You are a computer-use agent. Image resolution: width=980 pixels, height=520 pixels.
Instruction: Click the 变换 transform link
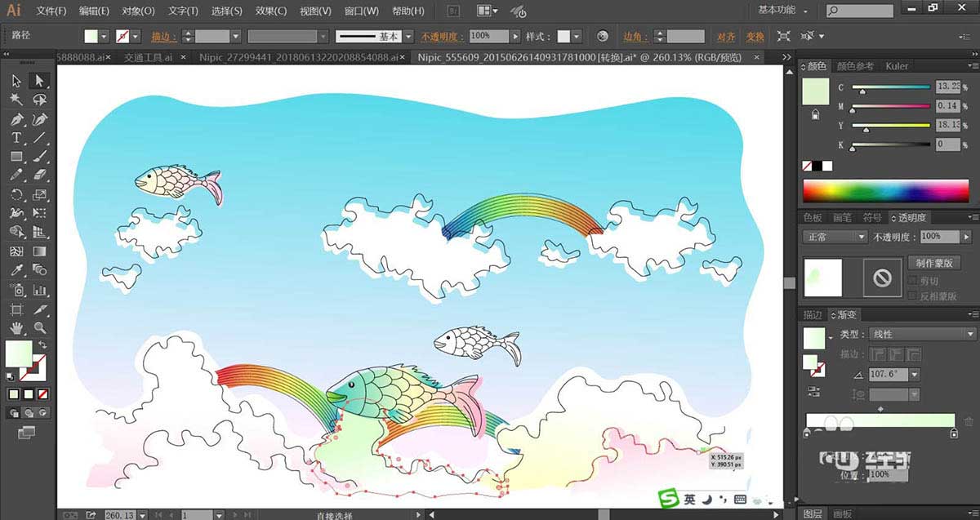click(x=755, y=37)
